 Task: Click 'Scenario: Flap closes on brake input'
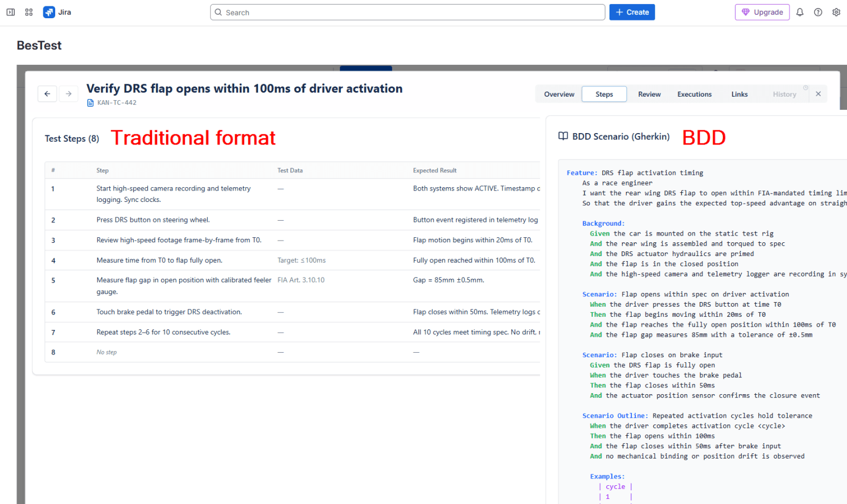tap(652, 355)
